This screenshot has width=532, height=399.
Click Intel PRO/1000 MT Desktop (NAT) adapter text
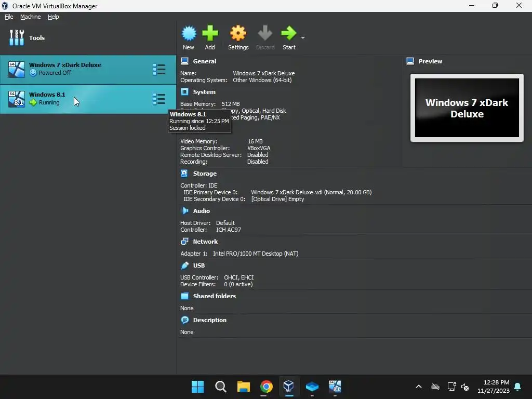[x=256, y=254]
